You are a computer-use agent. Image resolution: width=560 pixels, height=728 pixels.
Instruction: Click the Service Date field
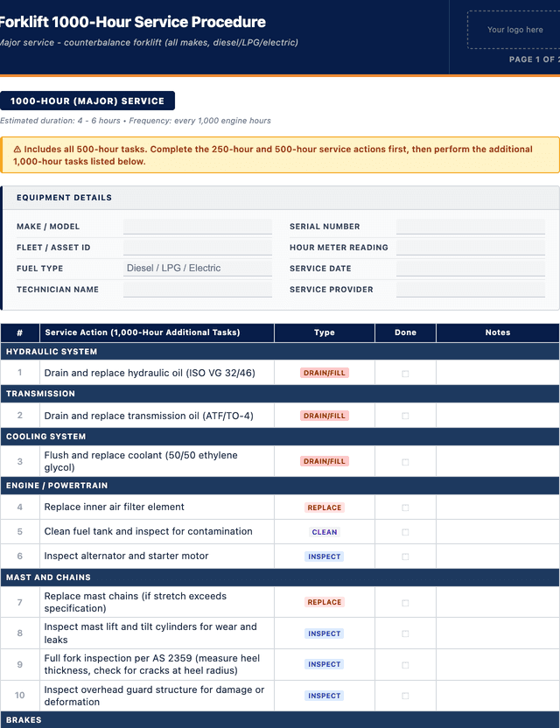(x=471, y=269)
